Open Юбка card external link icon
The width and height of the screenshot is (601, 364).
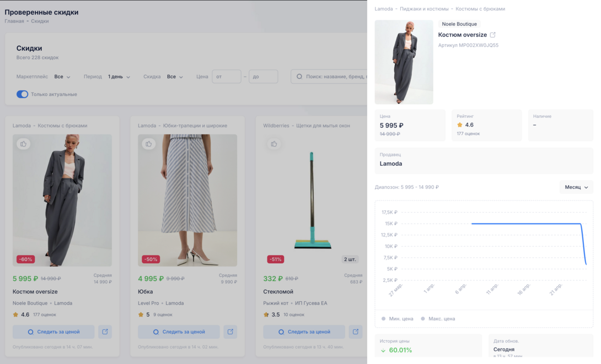[230, 332]
